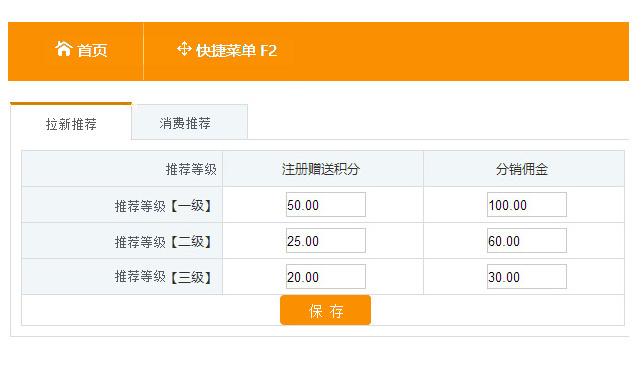Image resolution: width=637 pixels, height=380 pixels.
Task: Switch to the 拉新推荐 tab
Action: coord(71,124)
